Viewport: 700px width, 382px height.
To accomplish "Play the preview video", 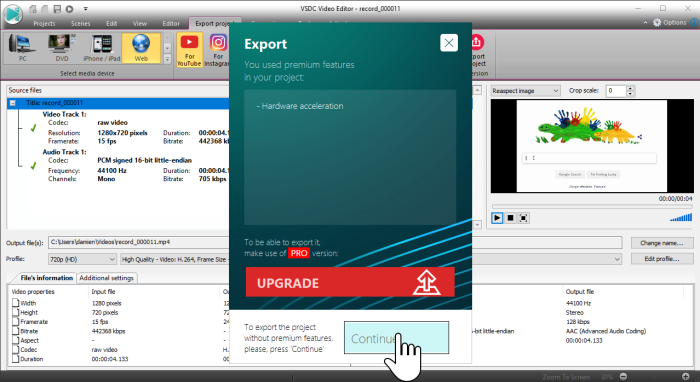I will 496,218.
